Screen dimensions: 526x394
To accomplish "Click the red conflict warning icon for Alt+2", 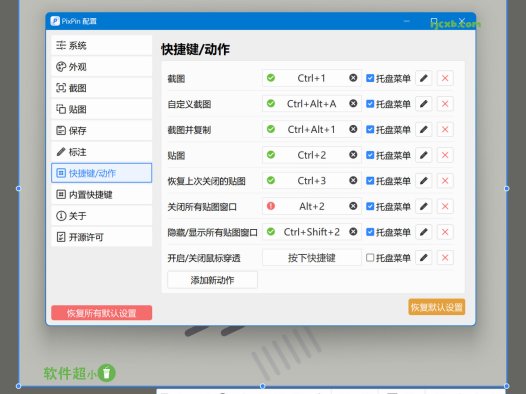I will click(x=271, y=206).
